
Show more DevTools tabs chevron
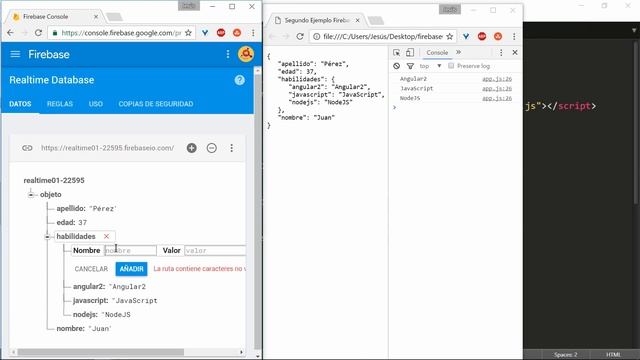(458, 52)
